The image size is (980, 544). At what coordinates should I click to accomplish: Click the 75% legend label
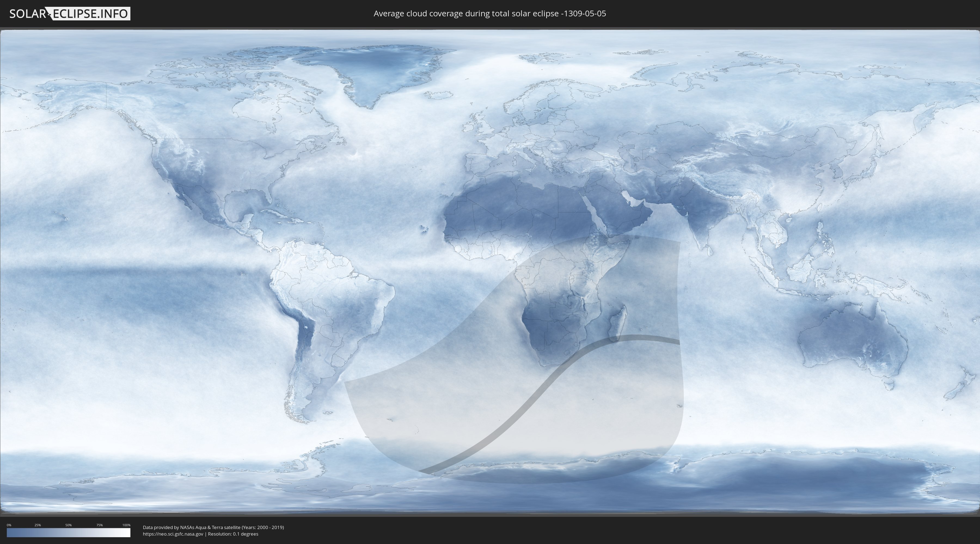point(99,525)
